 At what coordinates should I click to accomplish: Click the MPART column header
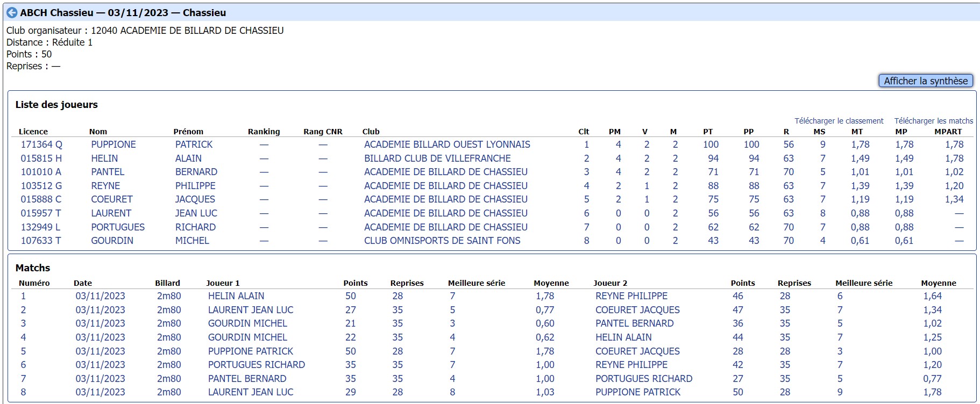pos(948,132)
